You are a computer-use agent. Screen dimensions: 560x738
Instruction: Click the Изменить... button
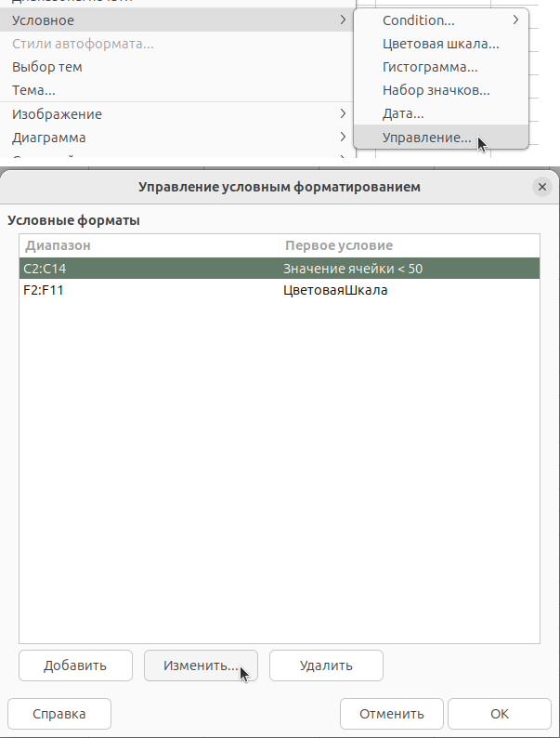point(201,666)
